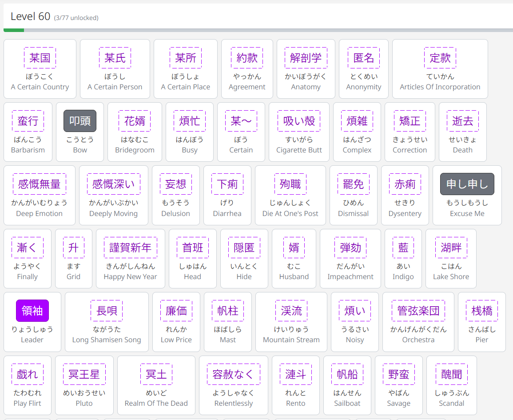Click the green level progress bar
513x420 pixels.
[14, 30]
